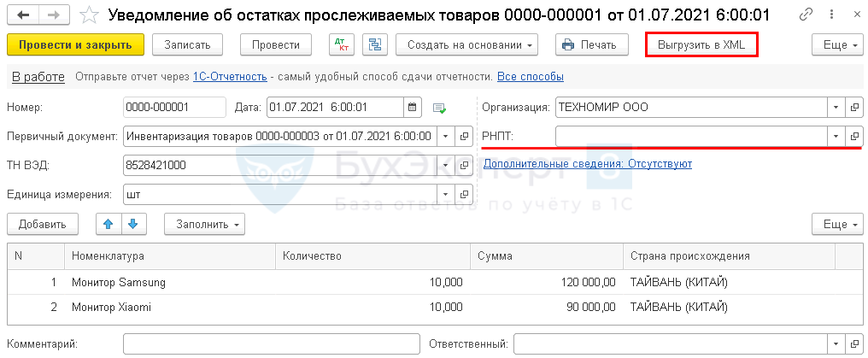Open the ТН ВЭД code record
The image size is (868, 358).
(464, 165)
